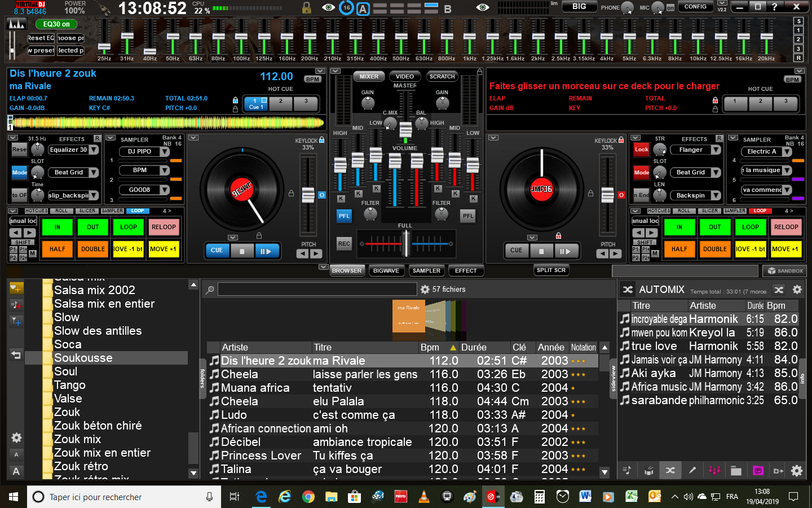This screenshot has height=508, width=812.
Task: Open the pink people icon in sideview toolbar
Action: click(x=714, y=470)
